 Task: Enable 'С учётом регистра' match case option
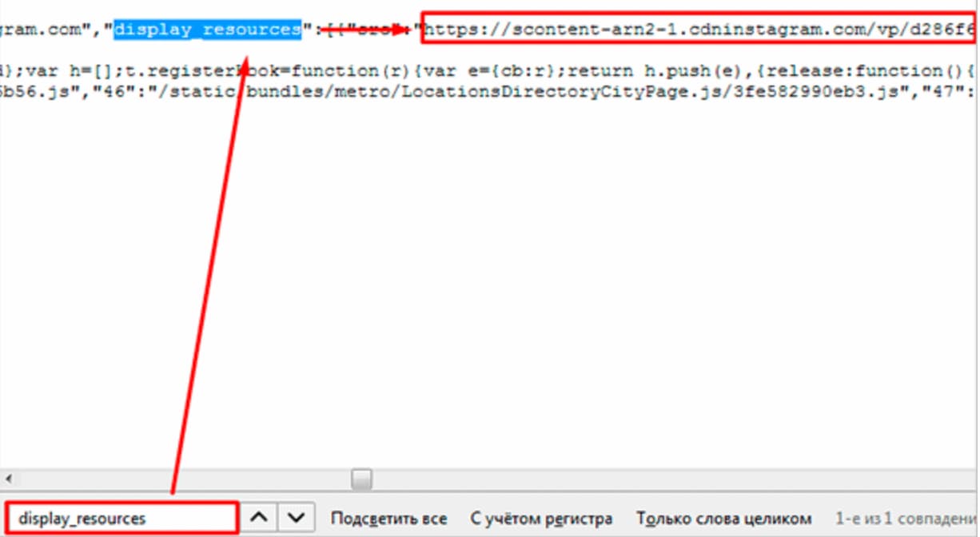(x=541, y=519)
